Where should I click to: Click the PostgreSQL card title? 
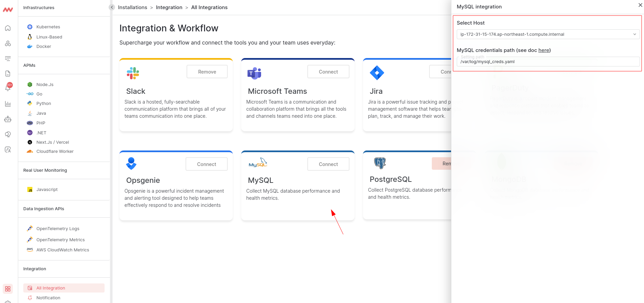click(391, 180)
